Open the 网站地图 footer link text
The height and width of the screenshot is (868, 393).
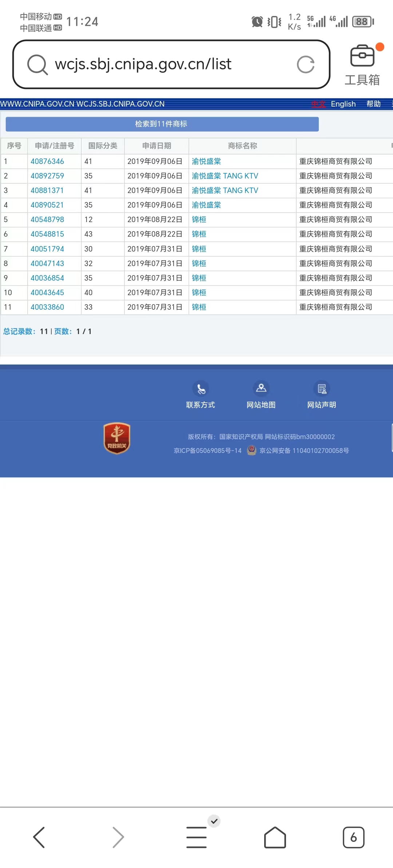[x=261, y=405]
